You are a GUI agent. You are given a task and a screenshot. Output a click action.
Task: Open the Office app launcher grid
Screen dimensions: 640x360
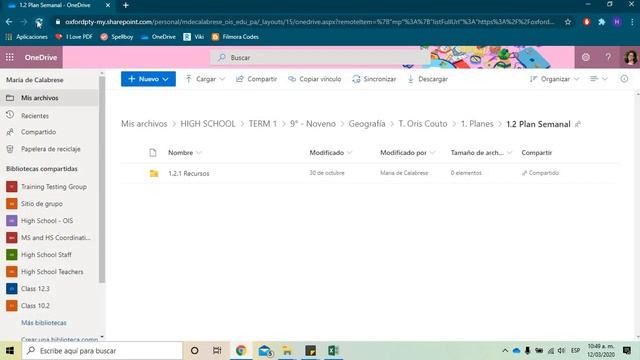(x=9, y=58)
